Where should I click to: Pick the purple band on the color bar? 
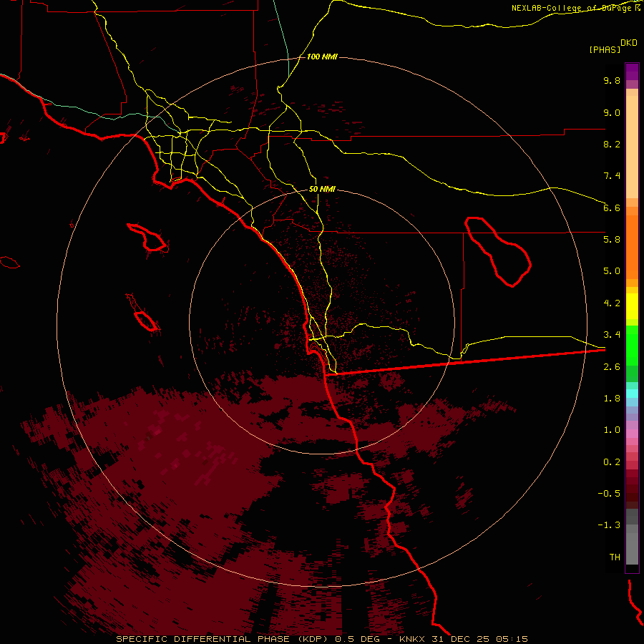pos(632,72)
